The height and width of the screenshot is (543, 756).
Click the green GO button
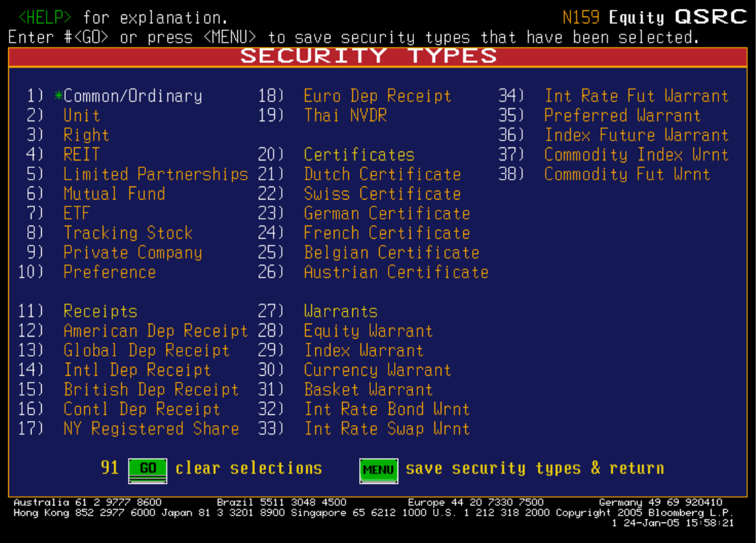(147, 470)
